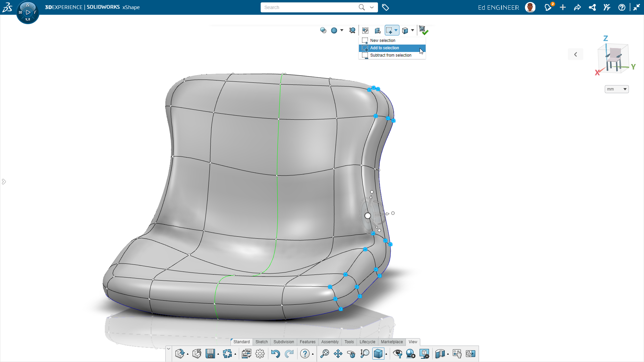Viewport: 644px width, 362px height.
Task: Open the Ed ENGINEER profile avatar
Action: [x=530, y=7]
